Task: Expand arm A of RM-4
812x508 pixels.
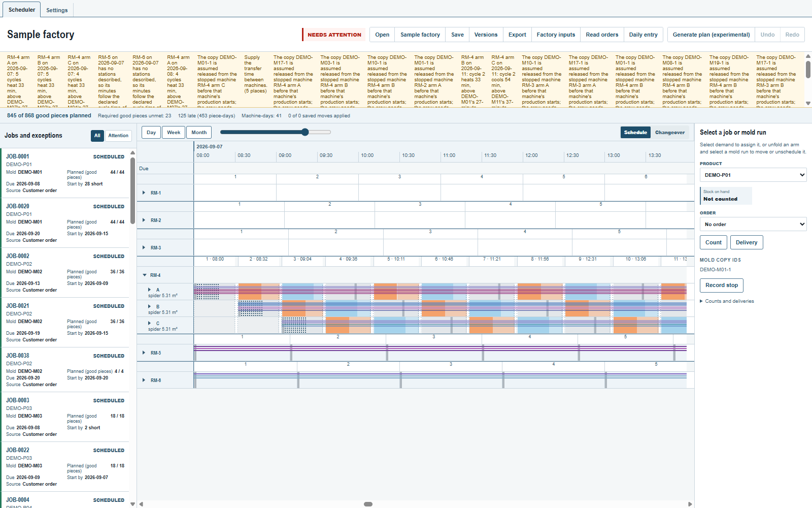Action: pos(149,290)
